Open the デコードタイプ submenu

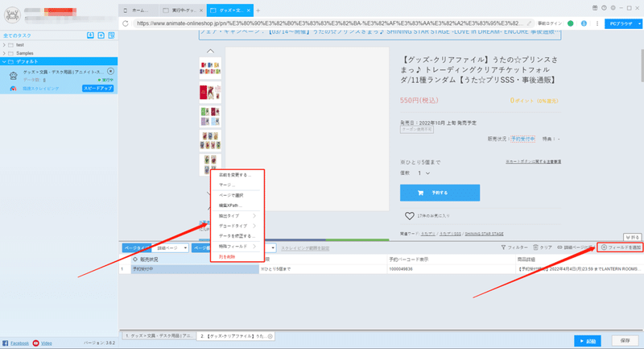click(x=237, y=226)
